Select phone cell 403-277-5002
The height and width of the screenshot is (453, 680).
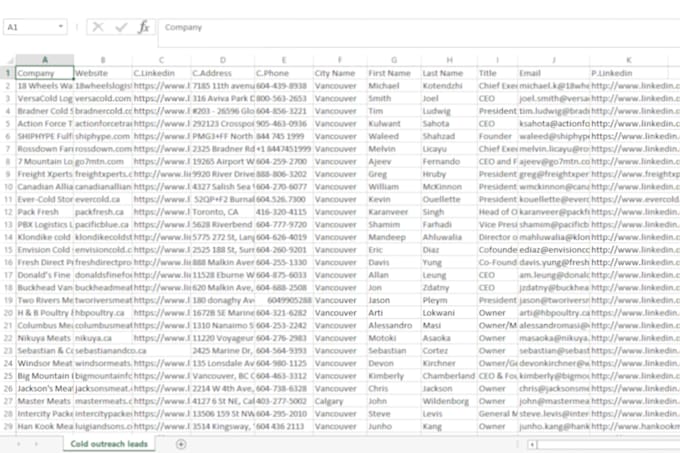284,401
